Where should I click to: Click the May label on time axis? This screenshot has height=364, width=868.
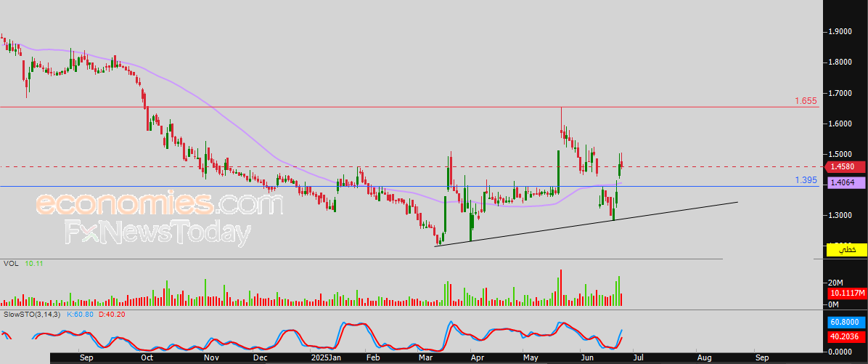[531, 358]
